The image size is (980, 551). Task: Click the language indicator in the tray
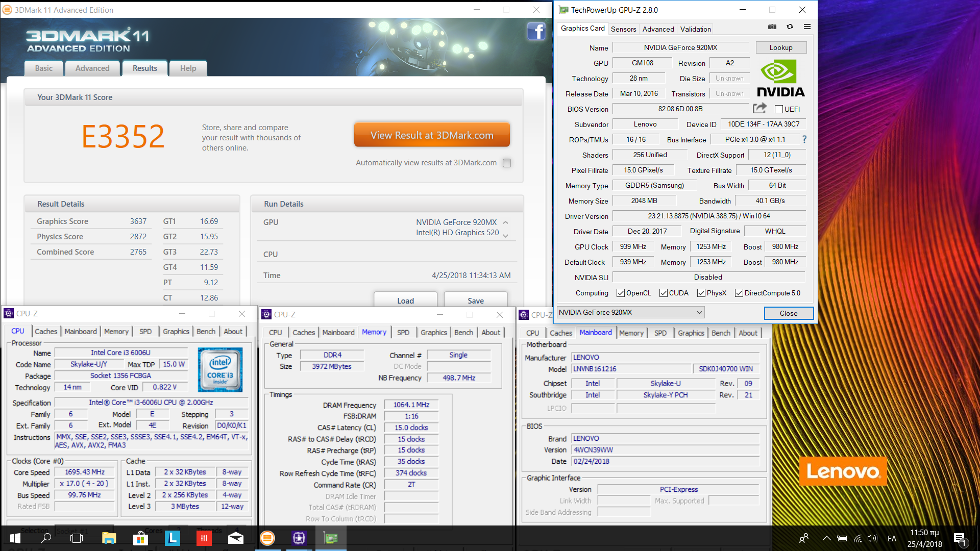pyautogui.click(x=892, y=538)
